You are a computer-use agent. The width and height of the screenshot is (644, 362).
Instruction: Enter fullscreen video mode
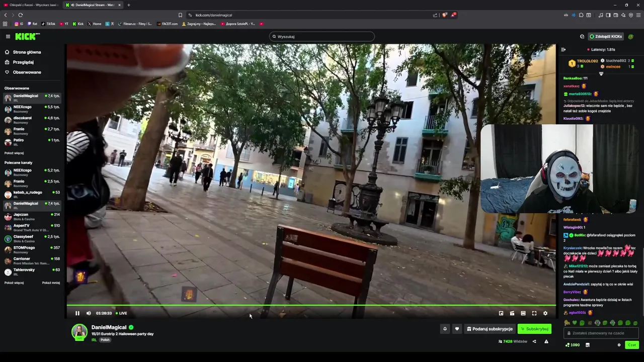coord(534,313)
